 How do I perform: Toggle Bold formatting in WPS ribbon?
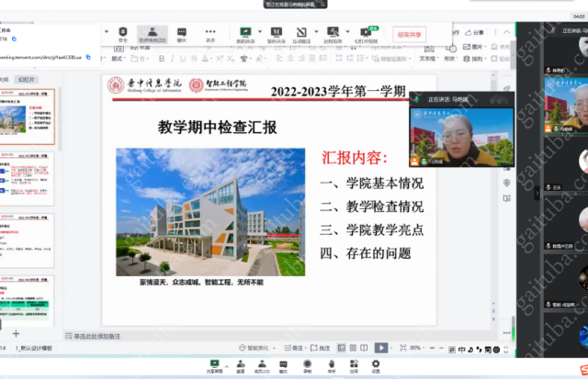162,59
